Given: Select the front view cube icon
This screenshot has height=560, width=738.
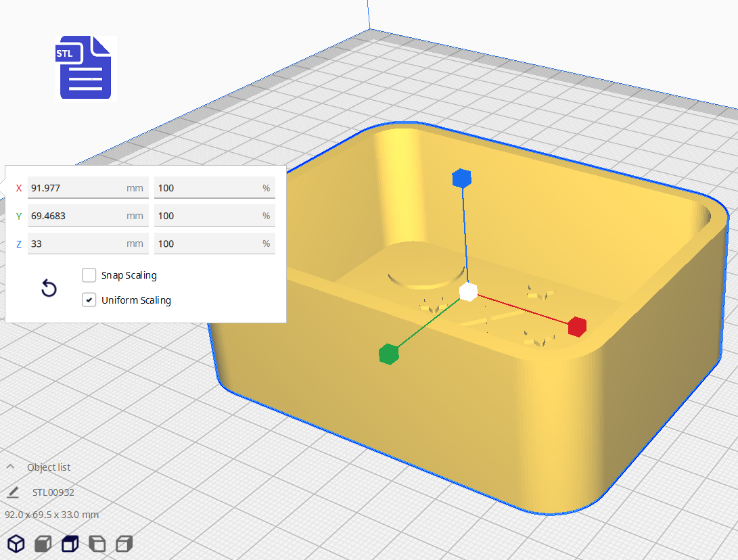Looking at the screenshot, I should pos(43,543).
